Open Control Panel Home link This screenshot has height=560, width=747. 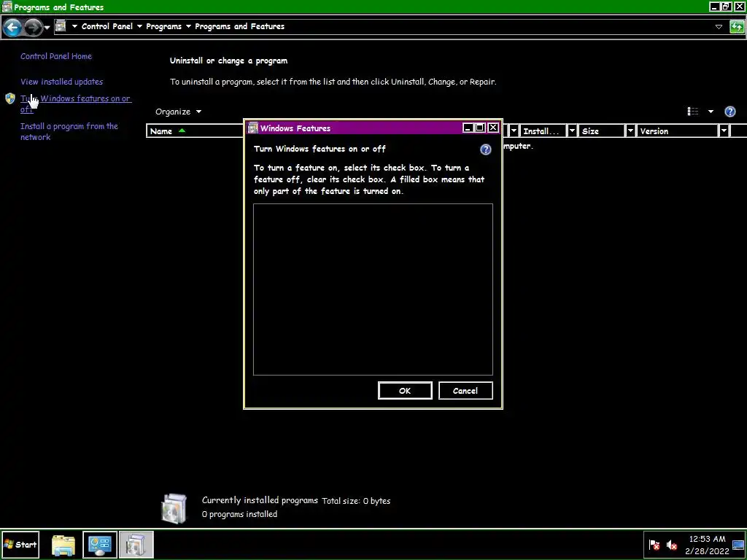(56, 56)
